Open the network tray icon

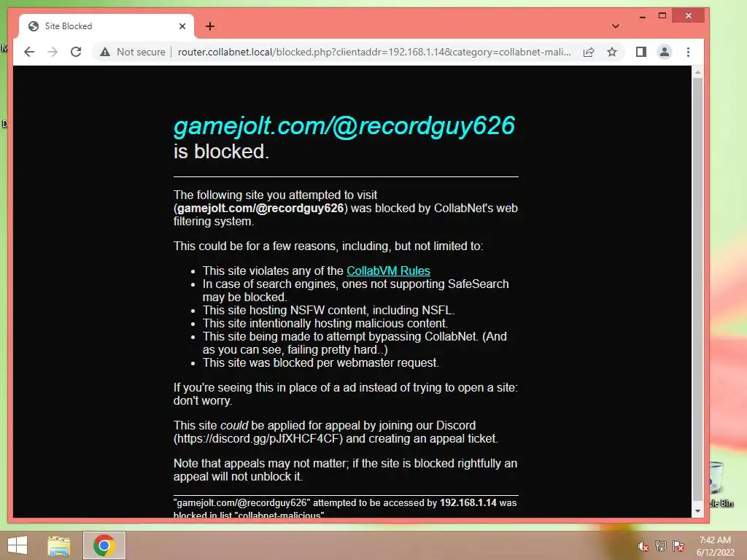tap(661, 546)
